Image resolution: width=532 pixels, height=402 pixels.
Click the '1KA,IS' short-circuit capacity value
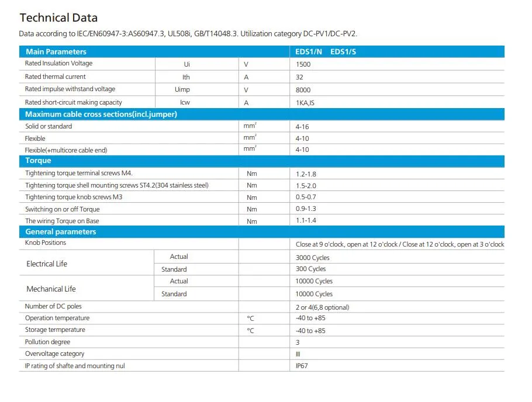click(307, 103)
